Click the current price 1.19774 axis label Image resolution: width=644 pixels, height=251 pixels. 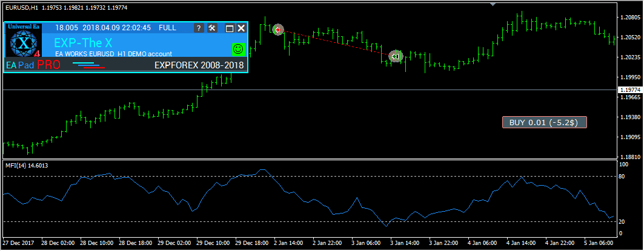click(629, 90)
